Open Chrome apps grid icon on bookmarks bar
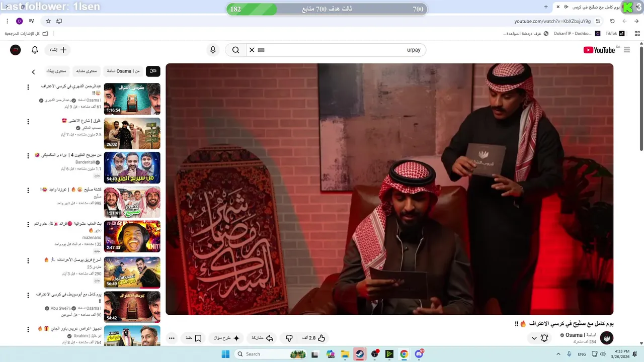This screenshot has width=644, height=362. coord(637,34)
